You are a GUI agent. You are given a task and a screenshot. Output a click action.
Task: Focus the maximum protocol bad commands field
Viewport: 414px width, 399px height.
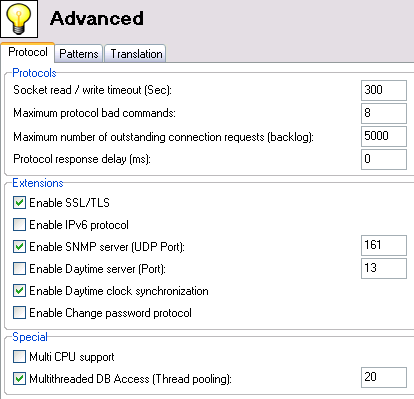tap(384, 113)
